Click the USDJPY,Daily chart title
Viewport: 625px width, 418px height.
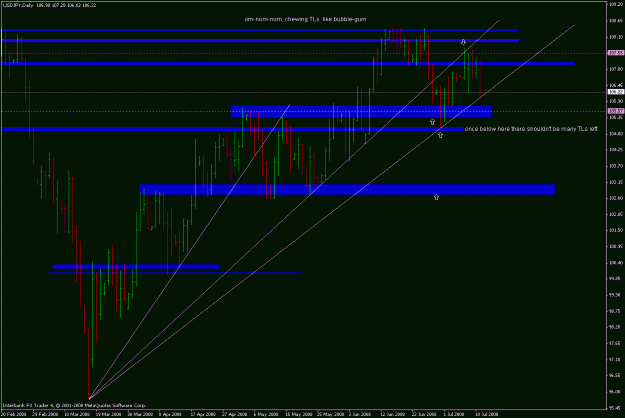tap(18, 5)
